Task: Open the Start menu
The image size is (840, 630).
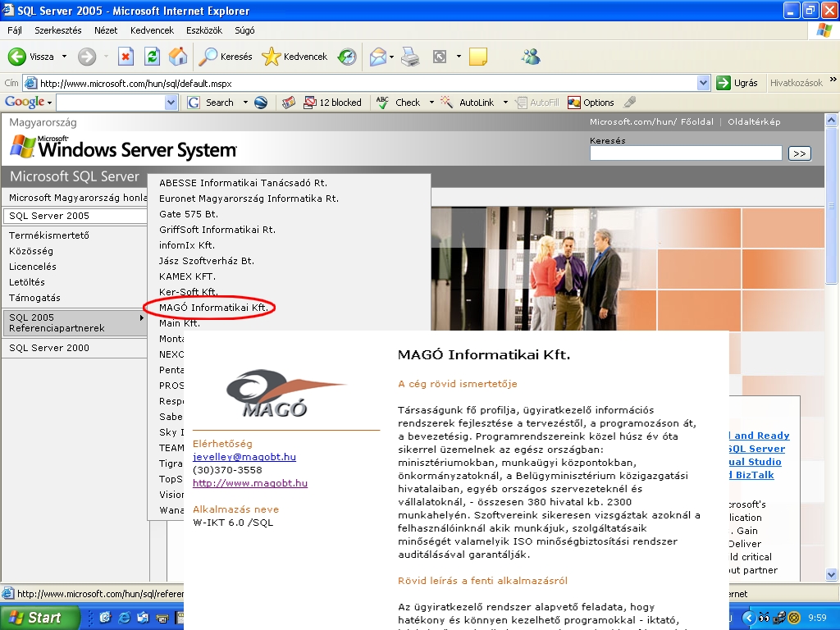Action: (x=39, y=618)
